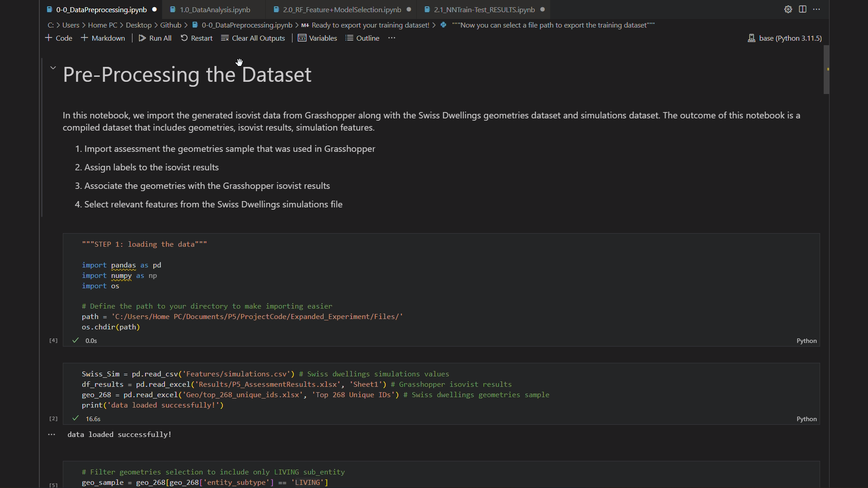Collapse the Pre-Processing the Dataset heading
868x488 pixels.
click(x=53, y=68)
